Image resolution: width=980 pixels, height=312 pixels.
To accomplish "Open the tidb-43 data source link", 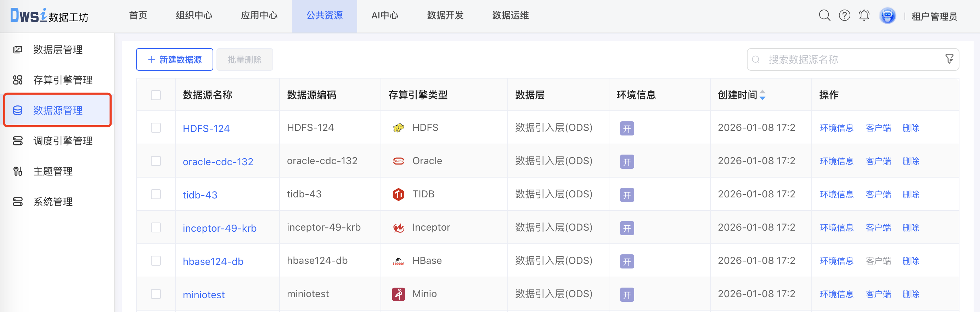I will click(200, 195).
